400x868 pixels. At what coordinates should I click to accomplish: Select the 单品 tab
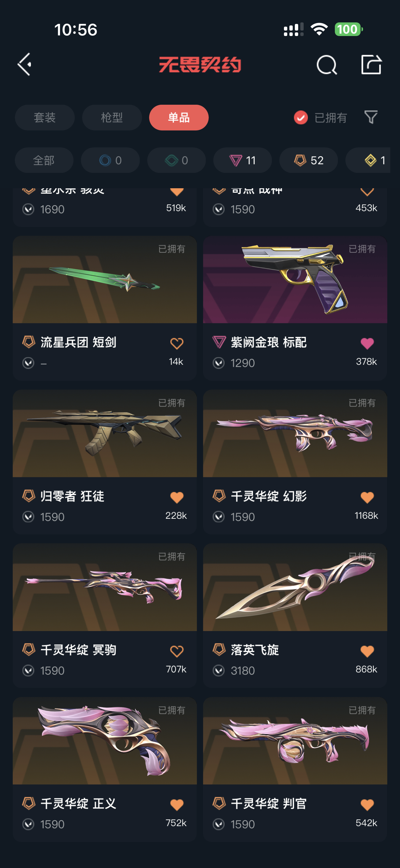click(179, 118)
